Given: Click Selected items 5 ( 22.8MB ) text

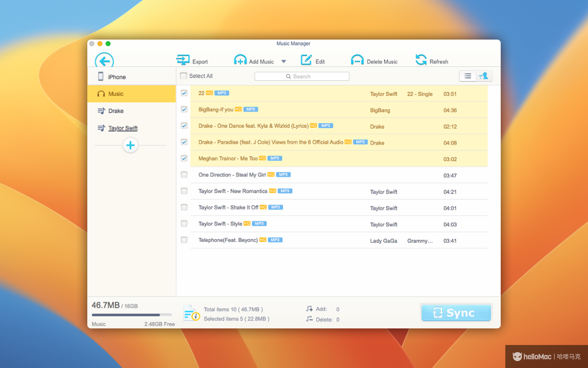Looking at the screenshot, I should [x=237, y=319].
